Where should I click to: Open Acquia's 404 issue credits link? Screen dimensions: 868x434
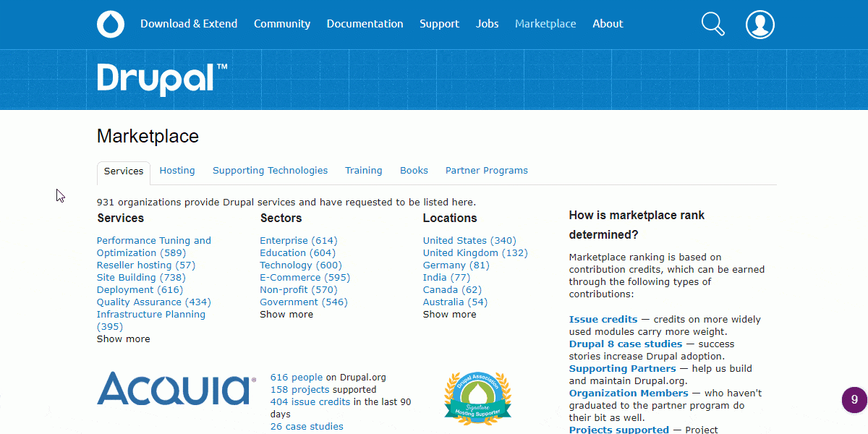[x=310, y=402]
